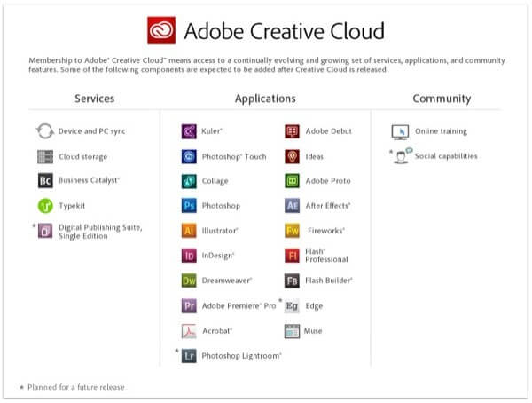532x403 pixels.
Task: Click the 'Adobe Debut' text label
Action: [x=329, y=131]
